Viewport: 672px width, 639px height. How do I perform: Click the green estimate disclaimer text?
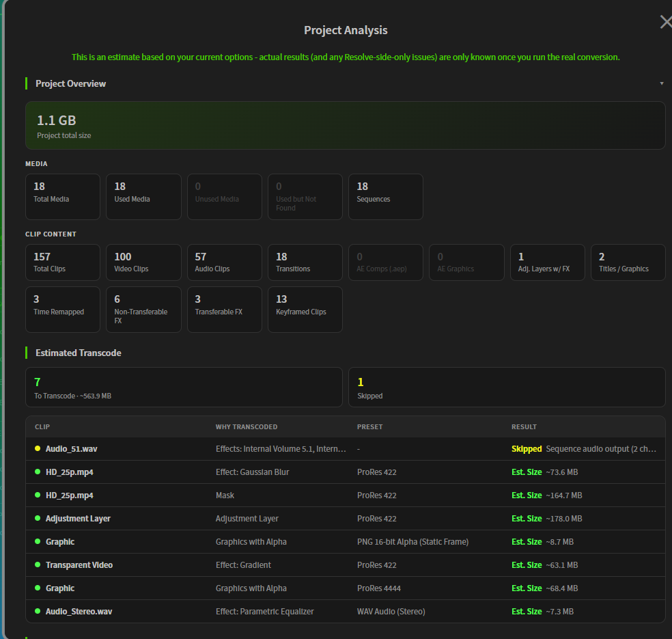346,57
